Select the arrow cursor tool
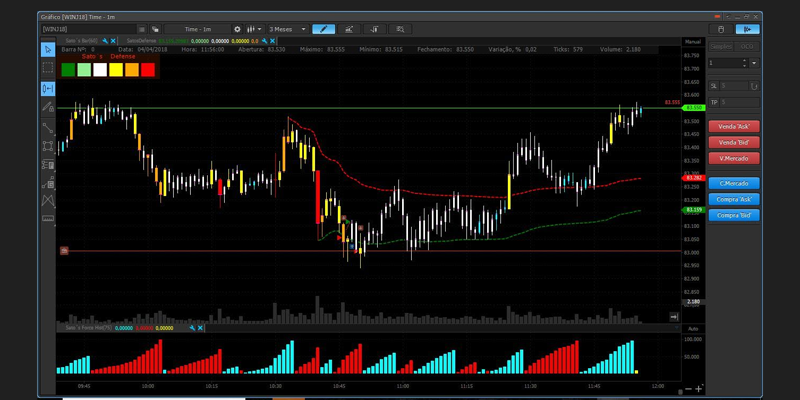The width and height of the screenshot is (800, 400). (48, 49)
